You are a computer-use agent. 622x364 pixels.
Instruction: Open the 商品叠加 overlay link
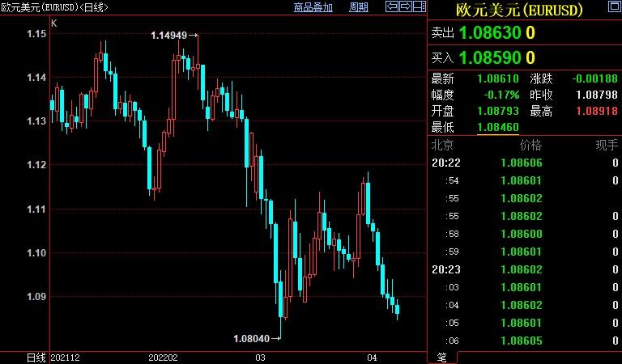point(313,7)
